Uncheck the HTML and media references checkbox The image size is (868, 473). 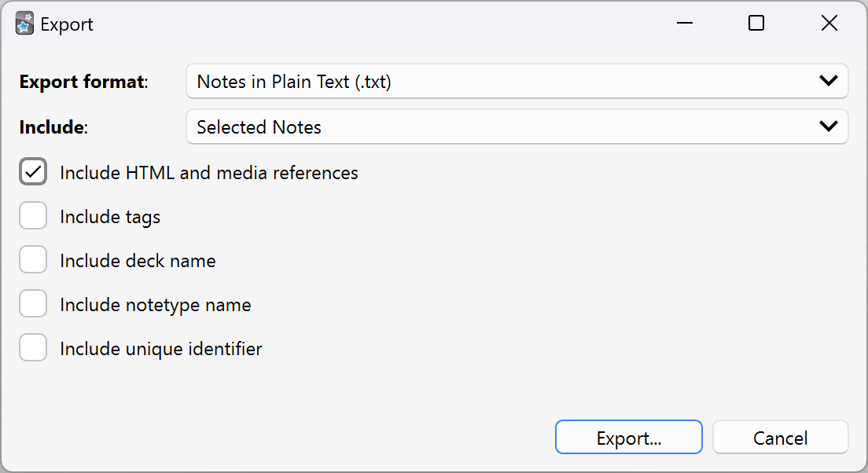pos(33,173)
